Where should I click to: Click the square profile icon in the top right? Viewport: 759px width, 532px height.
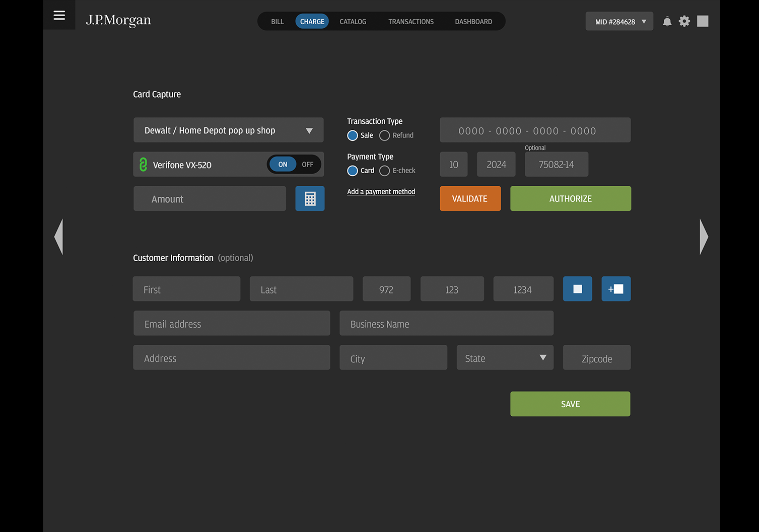point(703,21)
